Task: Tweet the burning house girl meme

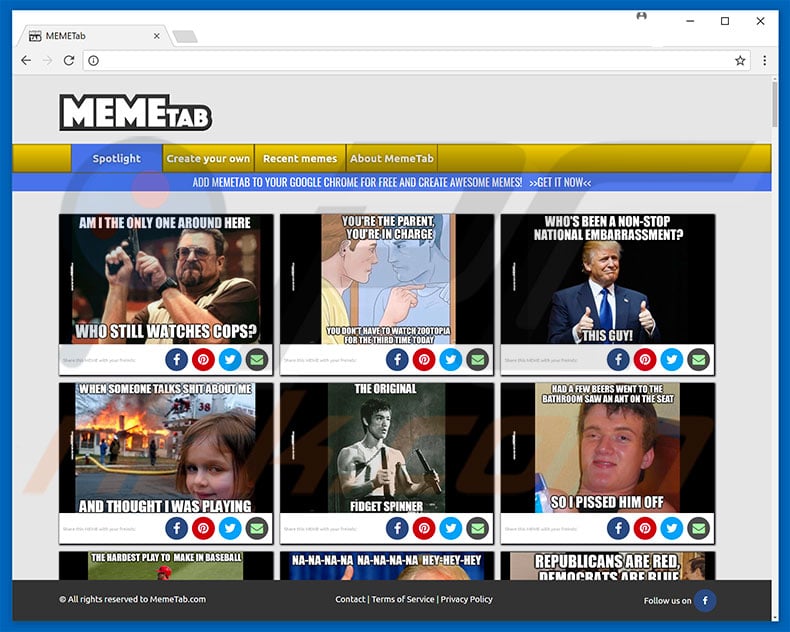Action: (230, 528)
